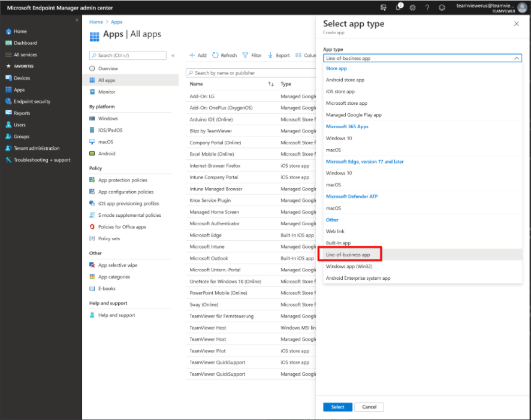531x420 pixels.
Task: Close the Select app type pane
Action: [x=516, y=24]
